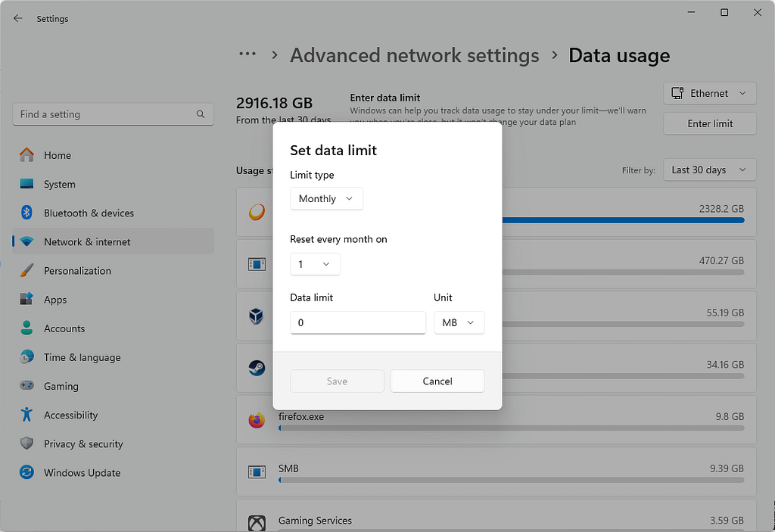The width and height of the screenshot is (775, 532).
Task: Open the Unit dropdown showing MB
Action: click(x=459, y=322)
